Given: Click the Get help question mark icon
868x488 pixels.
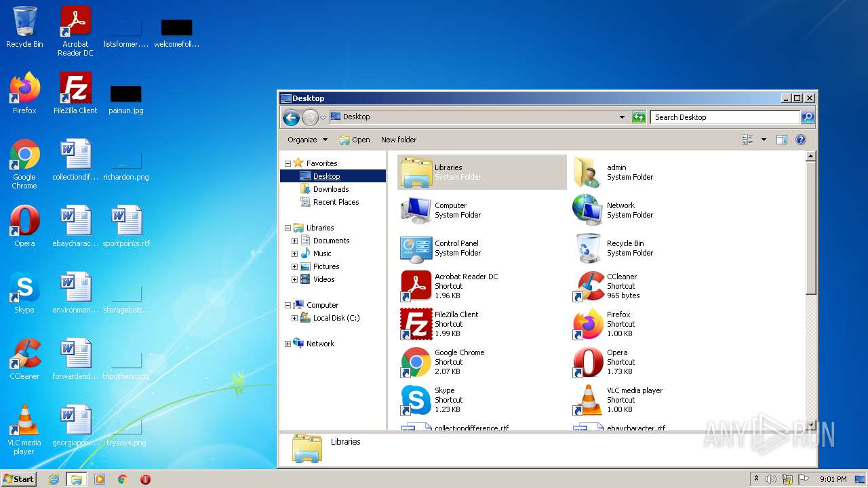Looking at the screenshot, I should 800,140.
